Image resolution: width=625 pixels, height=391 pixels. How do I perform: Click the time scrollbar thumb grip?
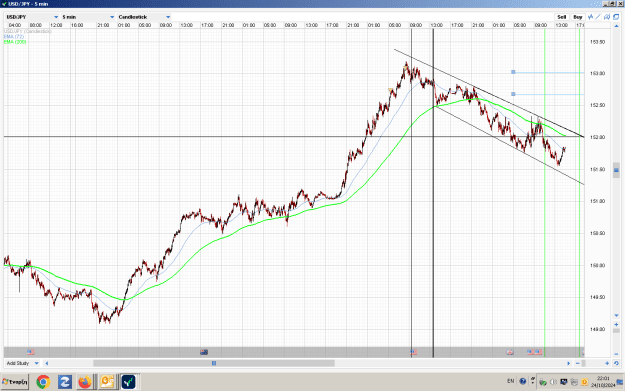tap(214, 363)
